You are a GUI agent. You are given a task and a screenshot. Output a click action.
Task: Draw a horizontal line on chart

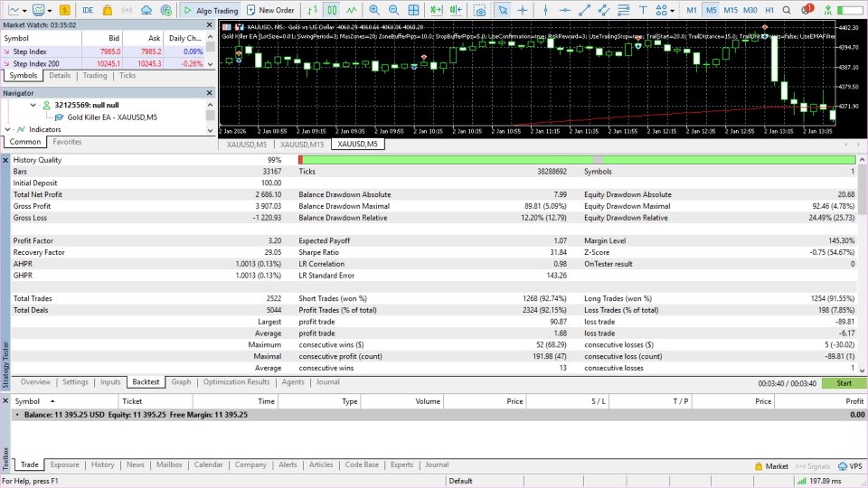(x=564, y=10)
